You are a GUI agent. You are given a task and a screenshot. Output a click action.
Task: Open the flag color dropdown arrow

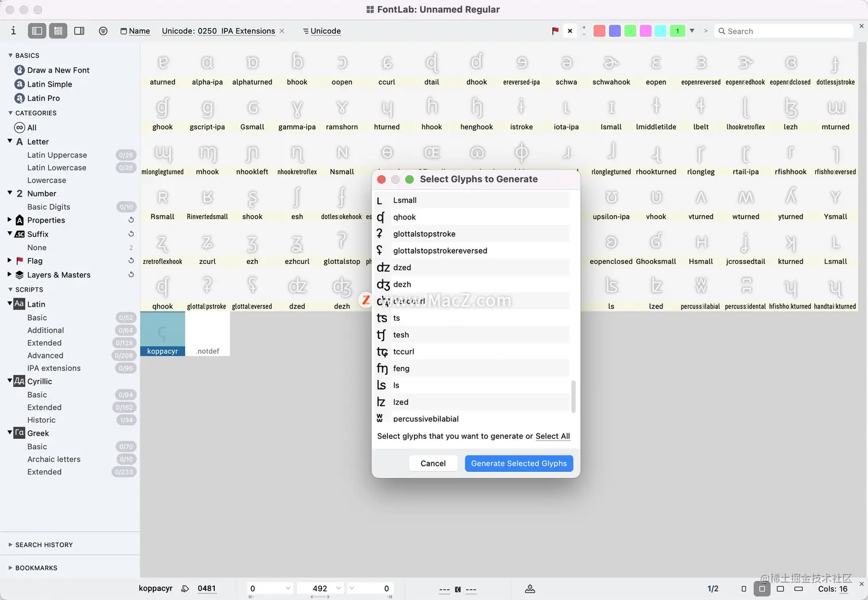coord(692,31)
